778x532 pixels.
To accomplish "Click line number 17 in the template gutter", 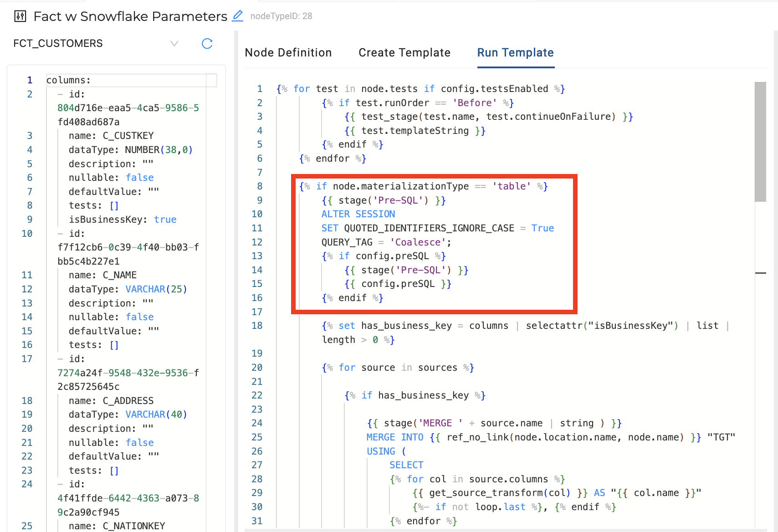I will pyautogui.click(x=257, y=312).
